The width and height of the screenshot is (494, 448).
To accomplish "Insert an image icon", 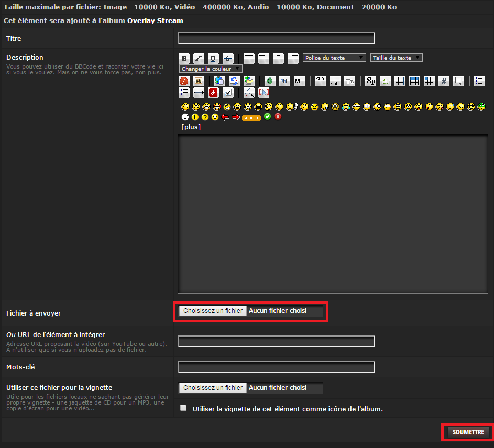I will [199, 81].
